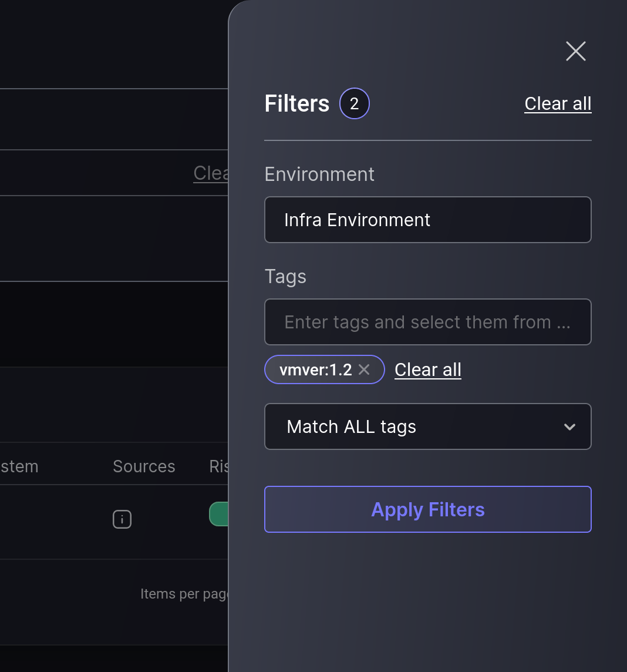Image resolution: width=627 pixels, height=672 pixels.
Task: Click the info icon under Sources
Action: tap(122, 519)
